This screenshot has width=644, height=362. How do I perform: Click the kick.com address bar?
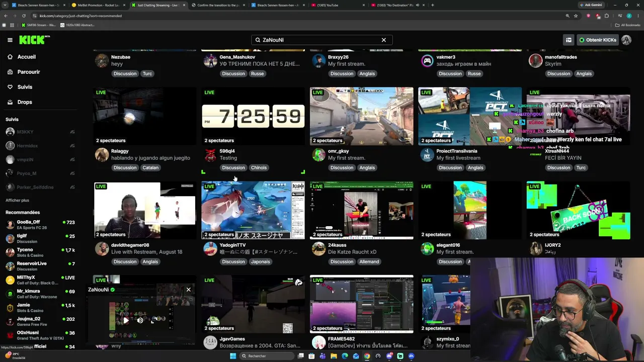(302, 16)
